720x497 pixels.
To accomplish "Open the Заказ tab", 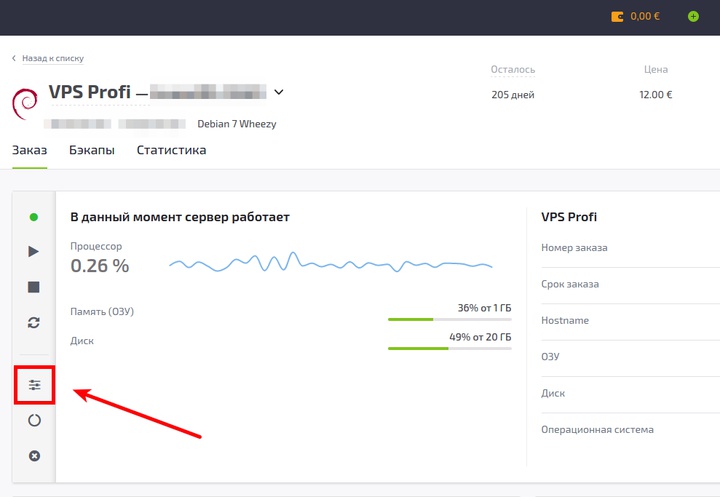I will pos(29,150).
